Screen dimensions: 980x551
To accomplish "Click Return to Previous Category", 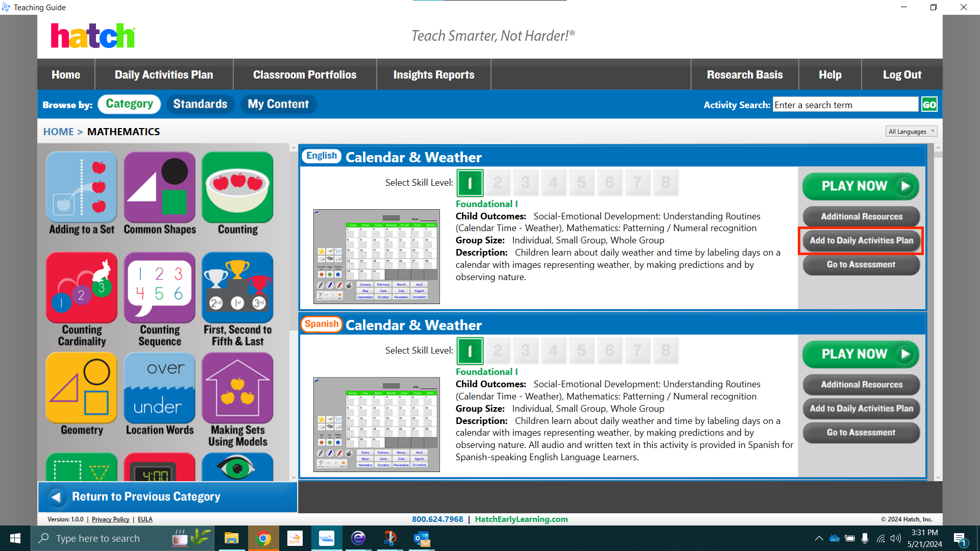I will (167, 497).
